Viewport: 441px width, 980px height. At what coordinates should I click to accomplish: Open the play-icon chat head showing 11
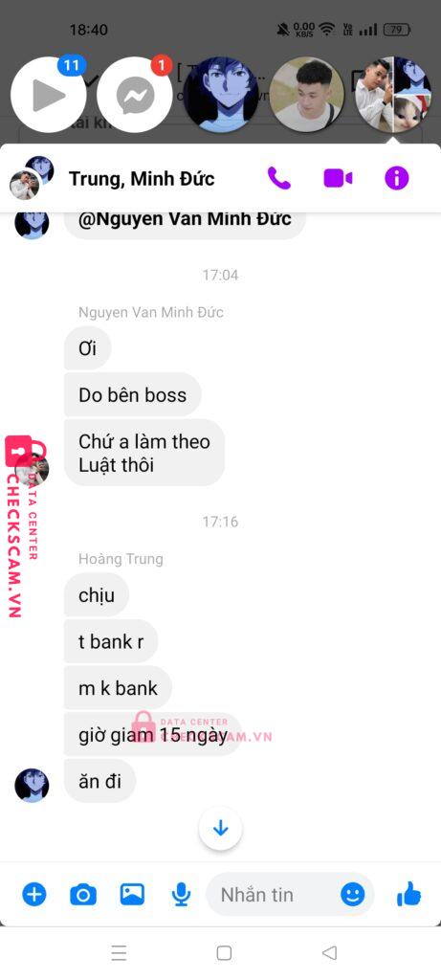[x=49, y=95]
